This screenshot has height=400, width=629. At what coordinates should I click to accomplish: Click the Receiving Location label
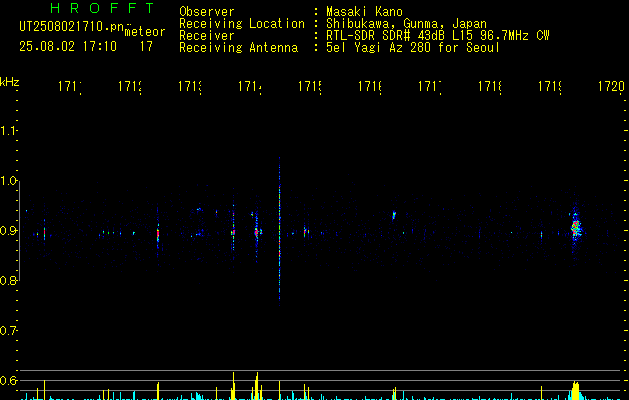(242, 24)
